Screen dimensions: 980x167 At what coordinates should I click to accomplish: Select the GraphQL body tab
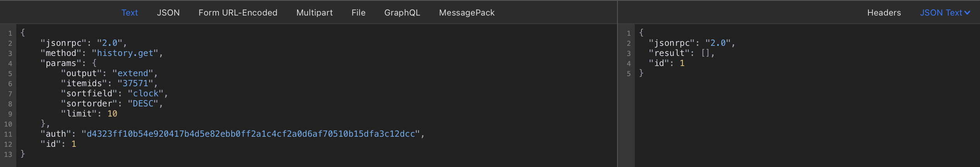(x=402, y=13)
